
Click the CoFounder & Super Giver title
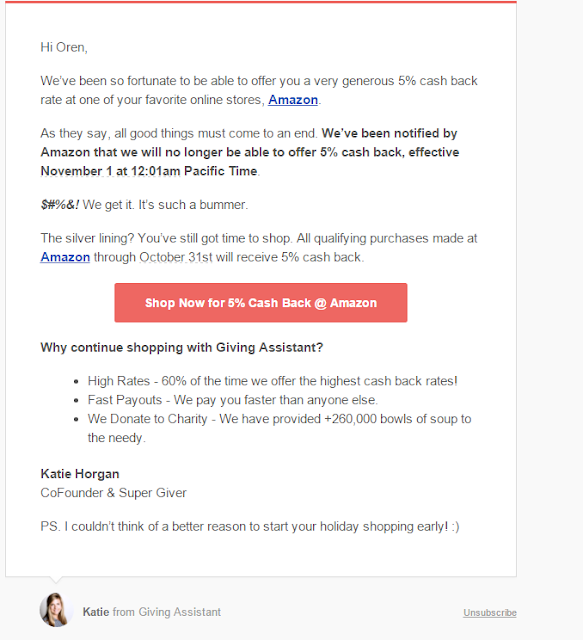click(113, 493)
